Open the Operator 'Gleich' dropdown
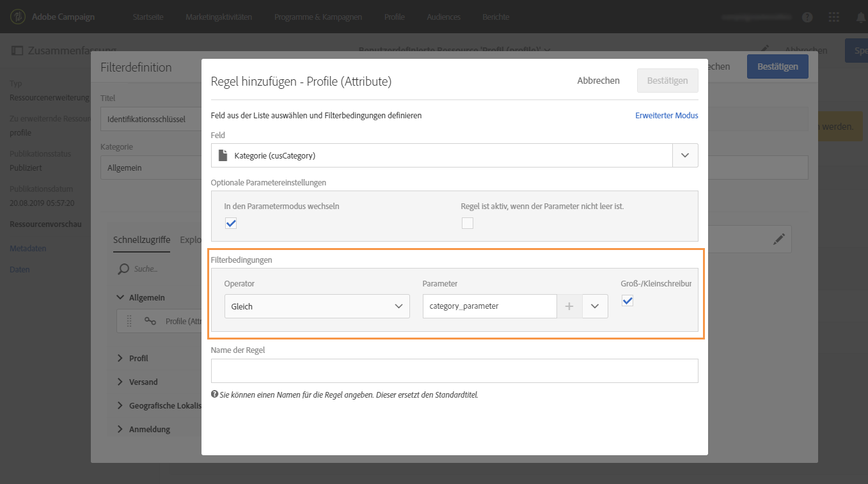Viewport: 868px width, 484px height. [x=317, y=306]
